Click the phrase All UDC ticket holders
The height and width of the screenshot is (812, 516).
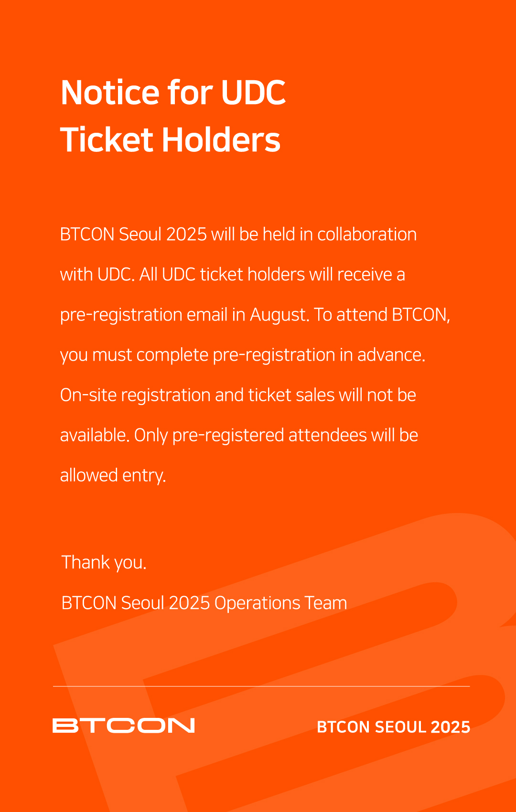coord(222,275)
